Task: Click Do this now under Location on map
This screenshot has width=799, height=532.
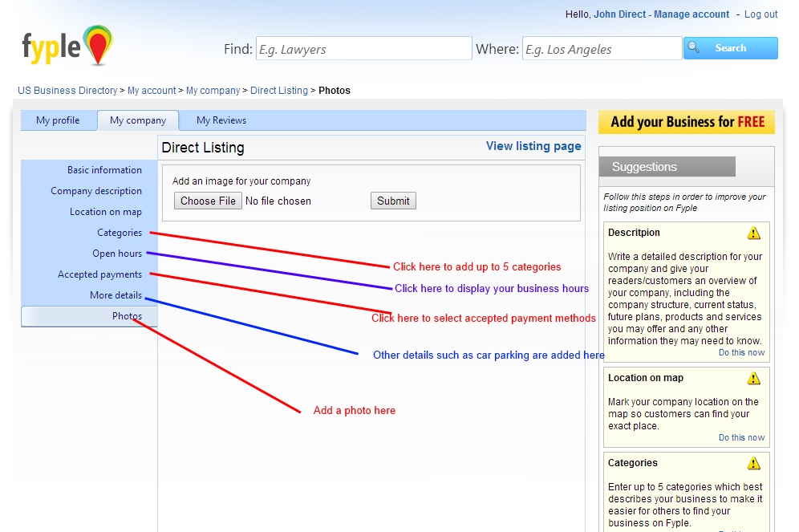Action: click(741, 438)
